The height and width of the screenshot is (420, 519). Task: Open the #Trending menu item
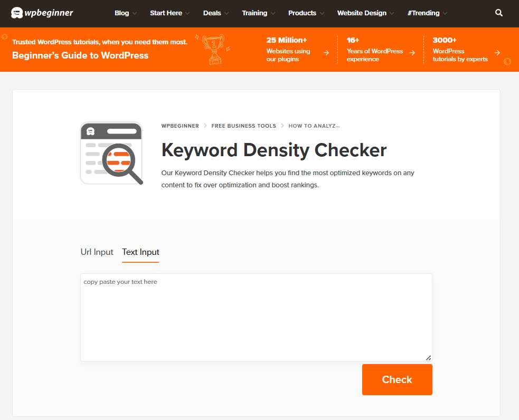[423, 13]
